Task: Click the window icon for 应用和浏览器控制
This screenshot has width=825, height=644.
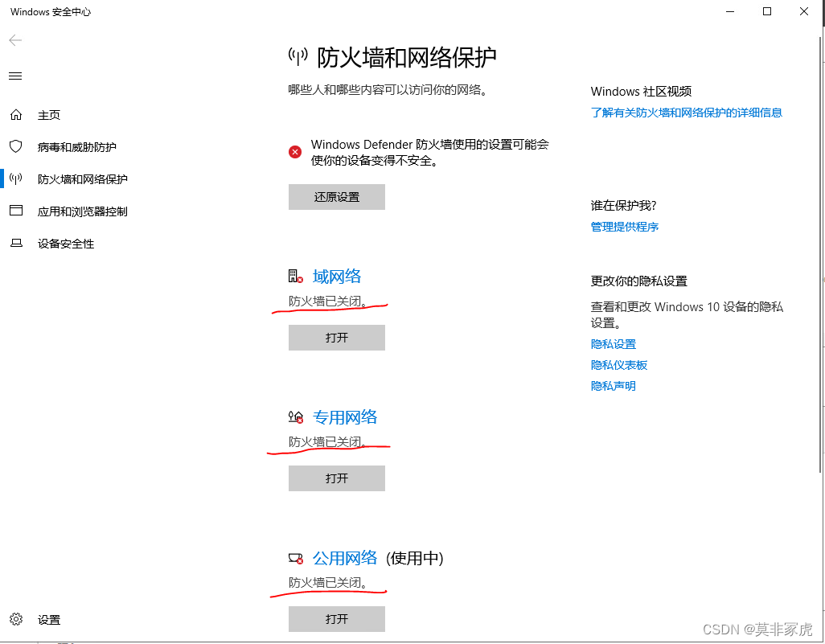Action: coord(16,211)
